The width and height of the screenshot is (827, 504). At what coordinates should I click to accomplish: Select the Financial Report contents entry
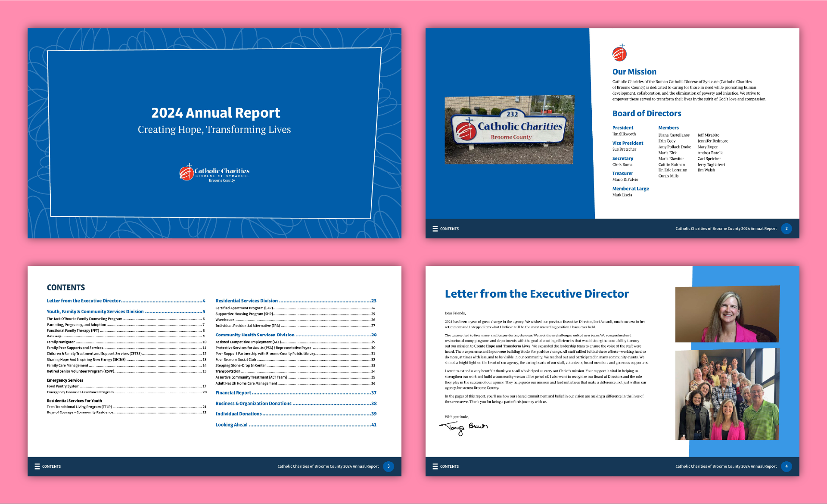tap(233, 392)
